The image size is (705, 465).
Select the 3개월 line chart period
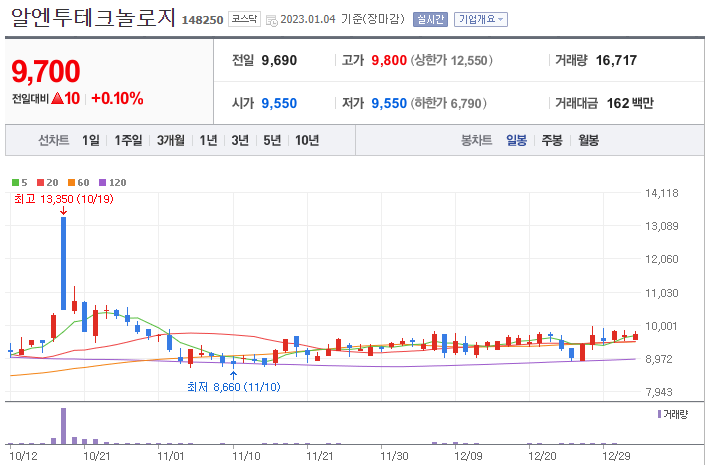tap(171, 140)
